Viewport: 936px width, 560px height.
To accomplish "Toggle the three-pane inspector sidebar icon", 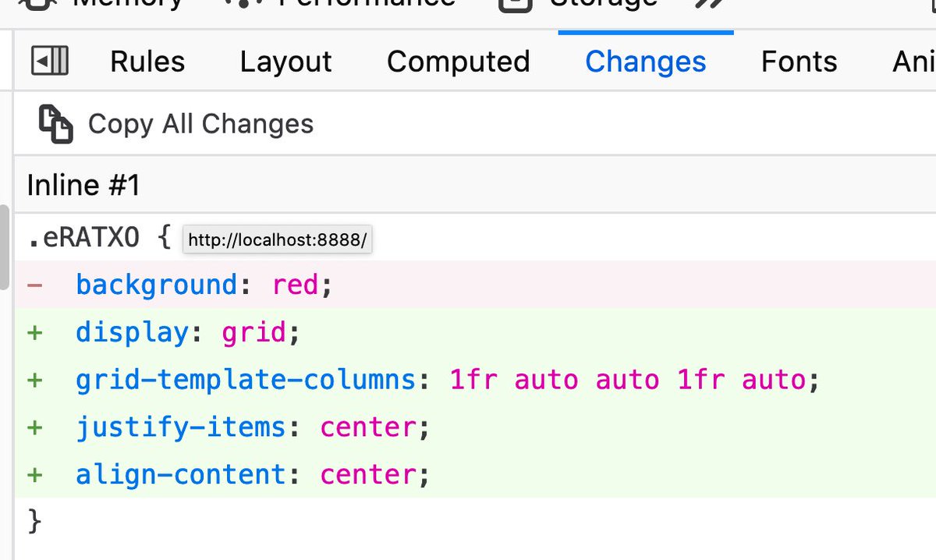I will tap(50, 61).
